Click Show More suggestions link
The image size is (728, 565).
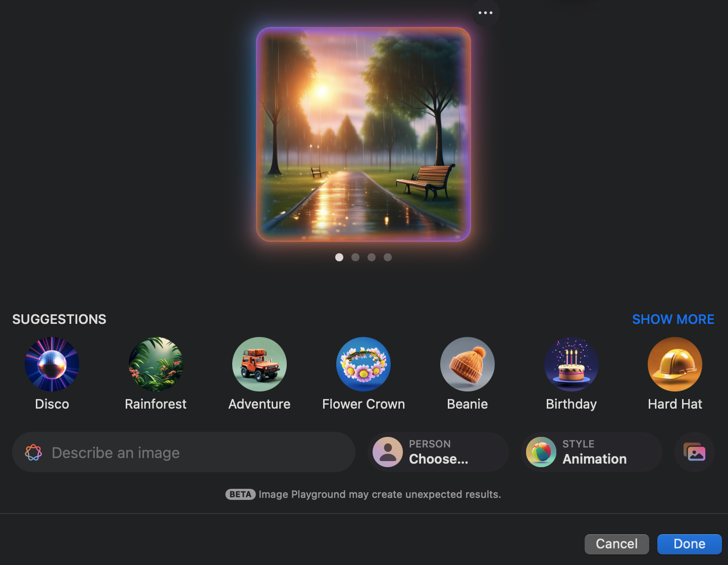[x=673, y=319]
